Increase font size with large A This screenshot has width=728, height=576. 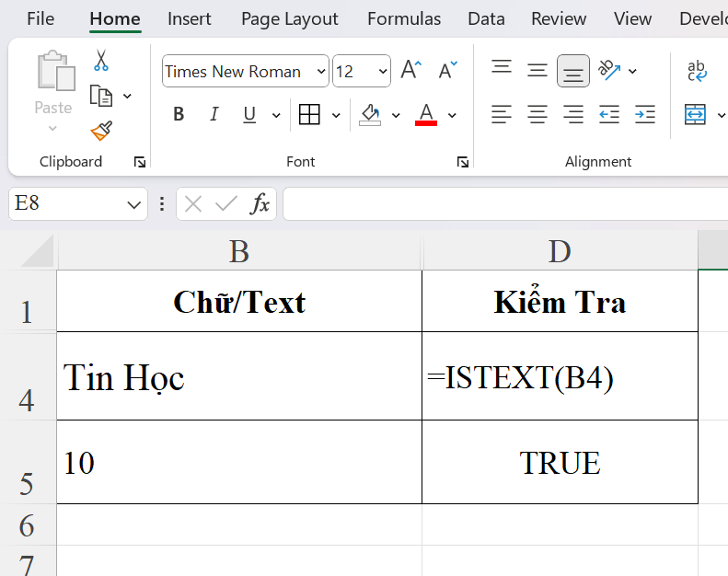tap(411, 71)
